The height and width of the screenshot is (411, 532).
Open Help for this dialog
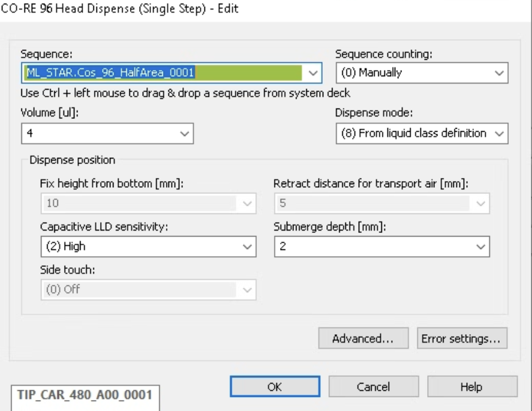point(472,387)
